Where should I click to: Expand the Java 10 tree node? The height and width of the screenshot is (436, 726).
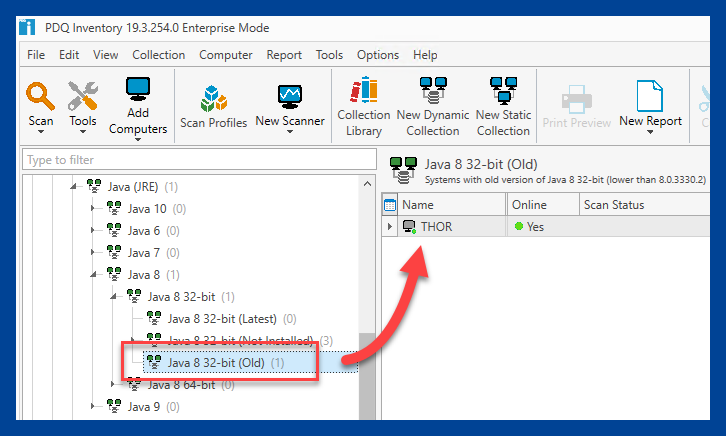pos(93,208)
